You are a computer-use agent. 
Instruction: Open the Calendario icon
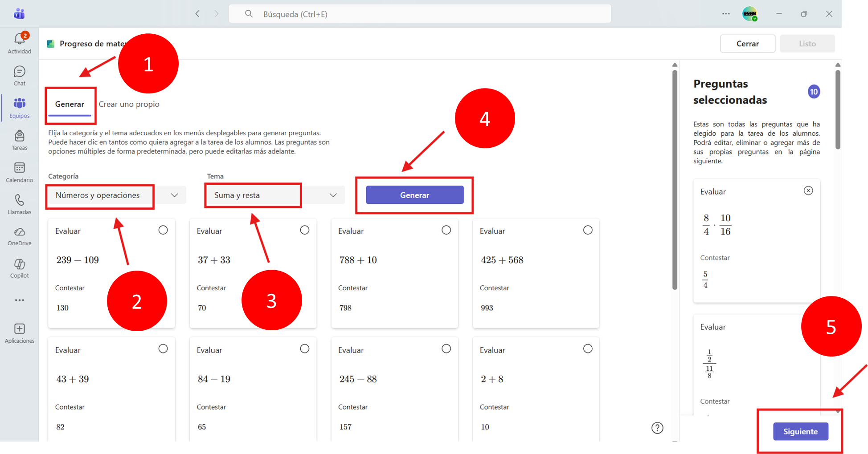pos(19,172)
